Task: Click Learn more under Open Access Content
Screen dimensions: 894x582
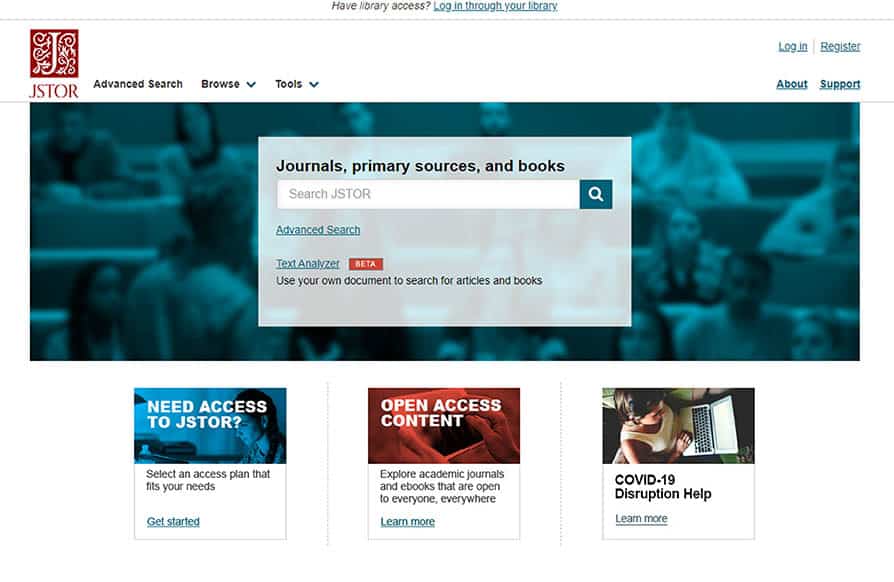Action: tap(408, 522)
